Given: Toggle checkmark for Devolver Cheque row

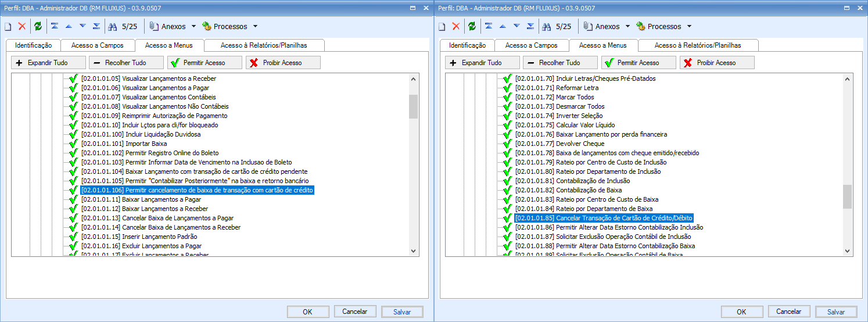Looking at the screenshot, I should tap(507, 144).
